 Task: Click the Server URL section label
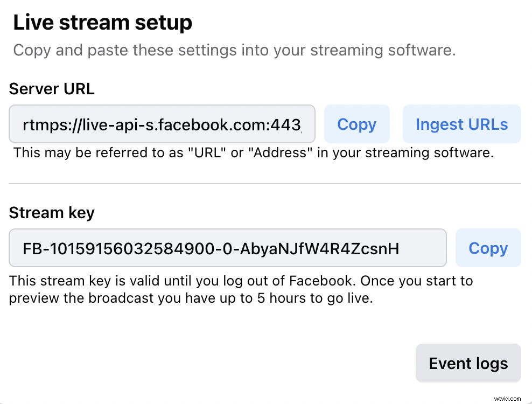(x=51, y=88)
